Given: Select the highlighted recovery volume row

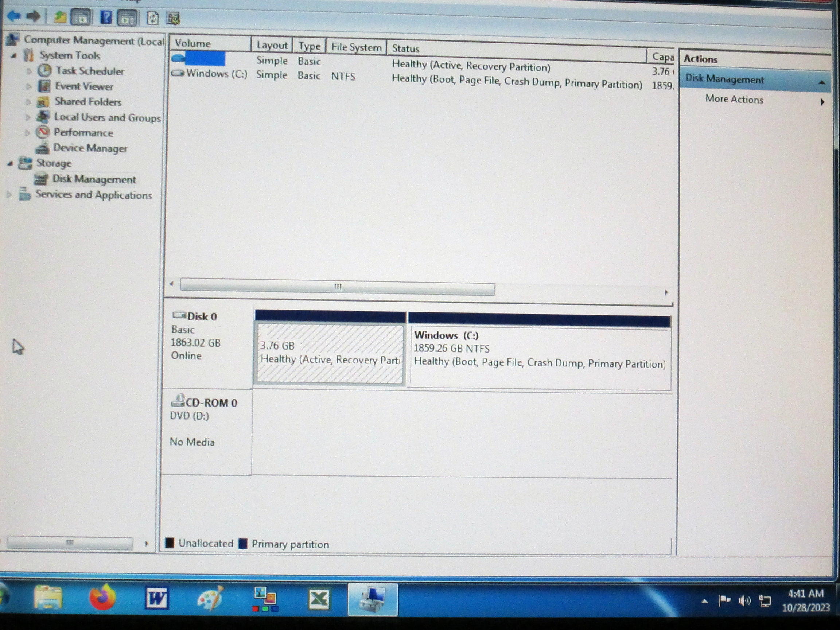Looking at the screenshot, I should pyautogui.click(x=421, y=63).
